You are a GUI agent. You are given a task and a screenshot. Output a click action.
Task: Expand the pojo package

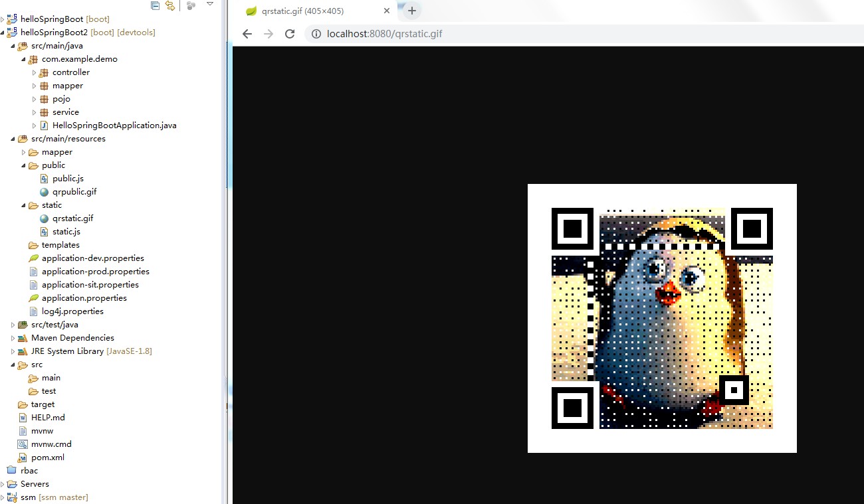coord(34,99)
